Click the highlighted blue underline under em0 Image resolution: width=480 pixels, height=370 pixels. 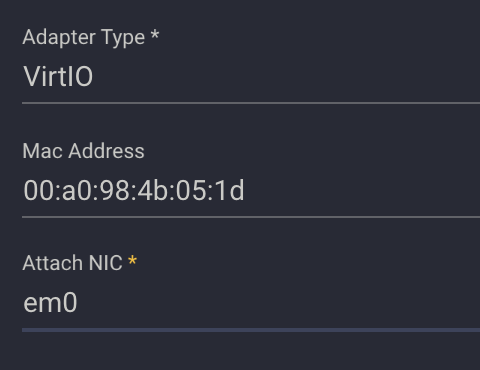(251, 330)
